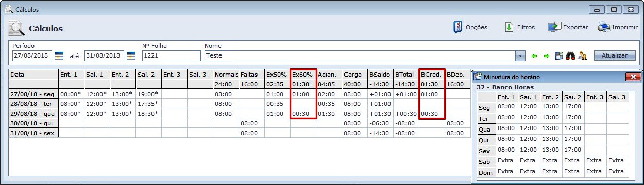Click the Qui row label in miniature
This screenshot has height=185, width=644.
[x=486, y=140]
